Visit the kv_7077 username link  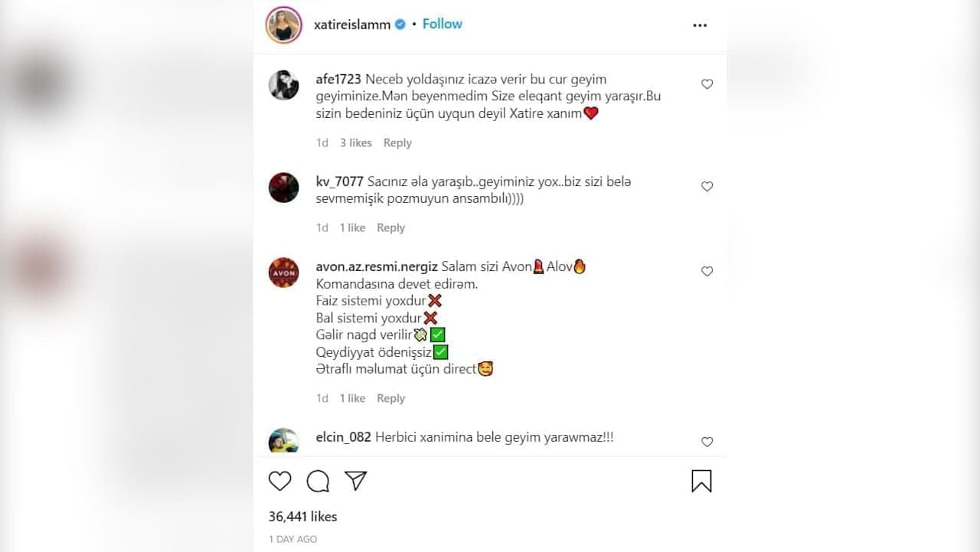(x=339, y=182)
